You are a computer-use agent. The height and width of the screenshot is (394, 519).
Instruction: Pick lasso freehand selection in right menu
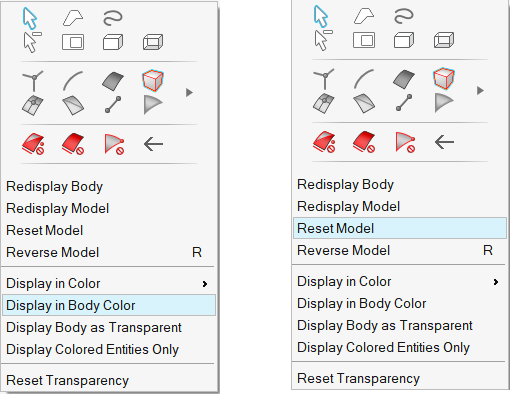pyautogui.click(x=404, y=16)
